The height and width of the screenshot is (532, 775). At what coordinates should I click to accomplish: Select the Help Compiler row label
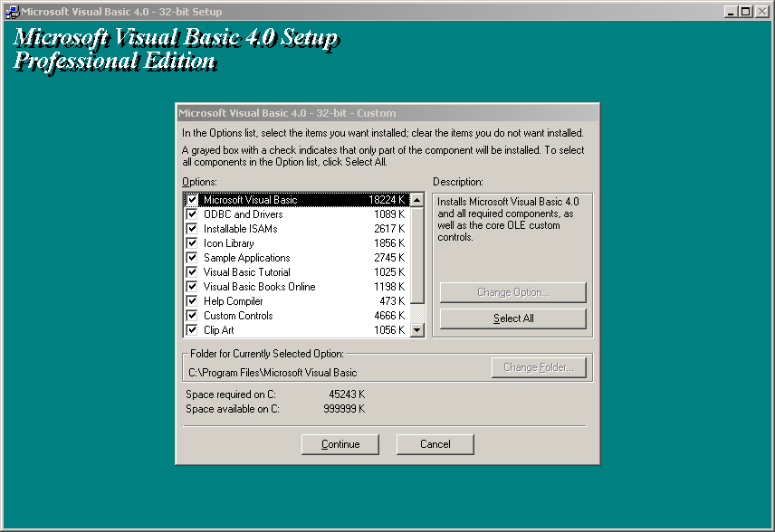[234, 300]
